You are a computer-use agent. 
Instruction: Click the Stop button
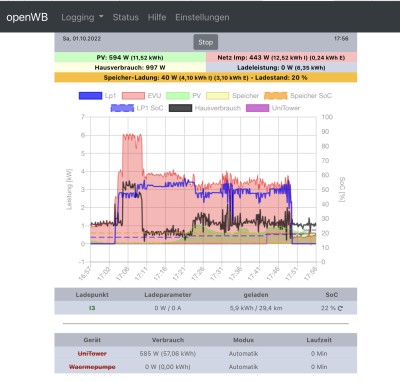(x=206, y=42)
